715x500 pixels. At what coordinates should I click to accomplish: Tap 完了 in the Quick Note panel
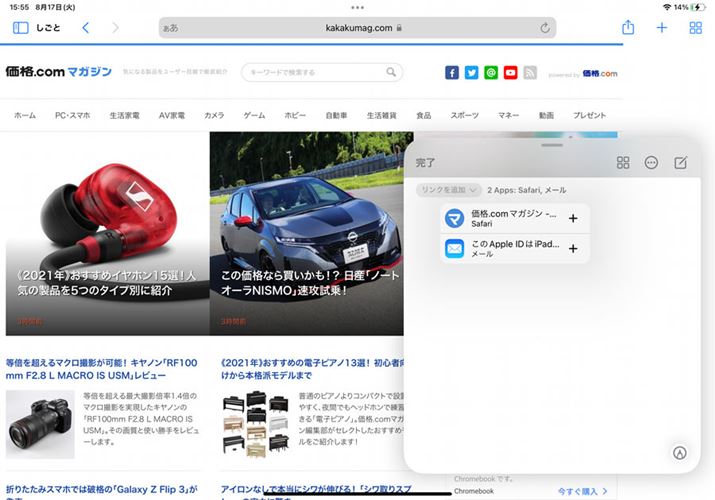coord(426,162)
